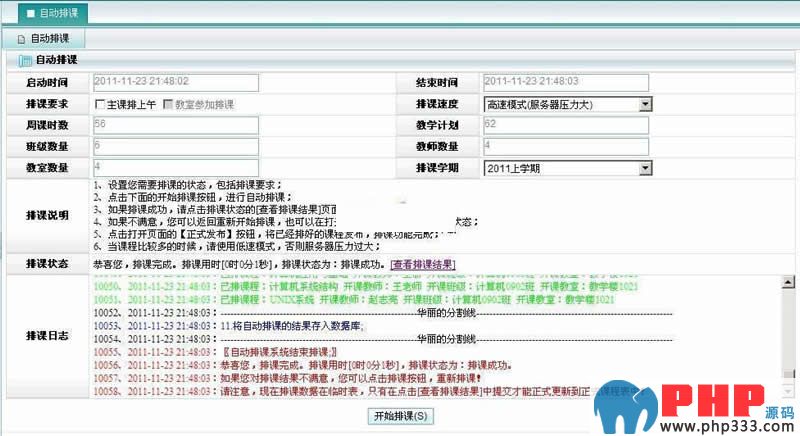The height and width of the screenshot is (436, 800).
Task: Tick the 主课排上午 checkbox
Action: tap(100, 105)
